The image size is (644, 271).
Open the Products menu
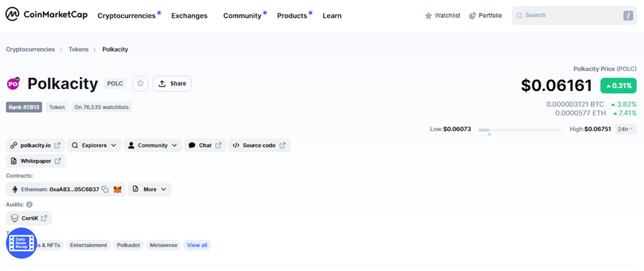[x=292, y=16]
